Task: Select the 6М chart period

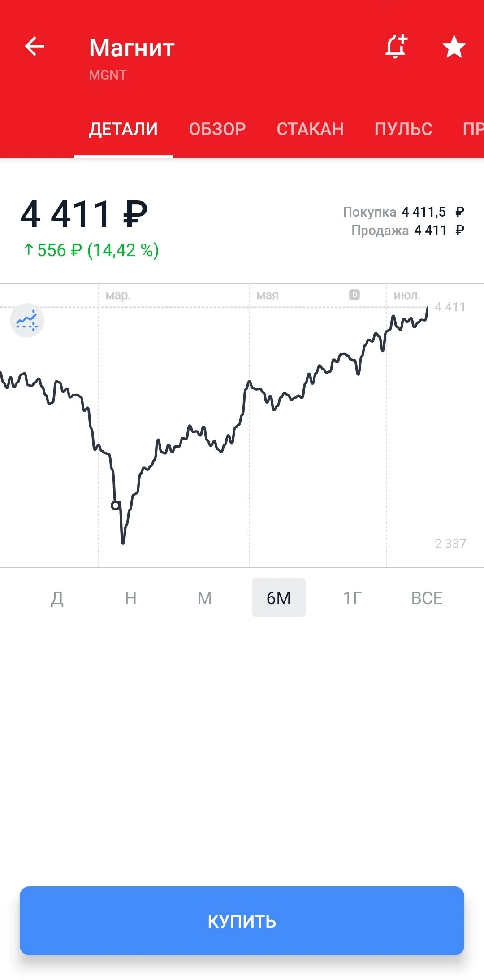Action: [279, 597]
